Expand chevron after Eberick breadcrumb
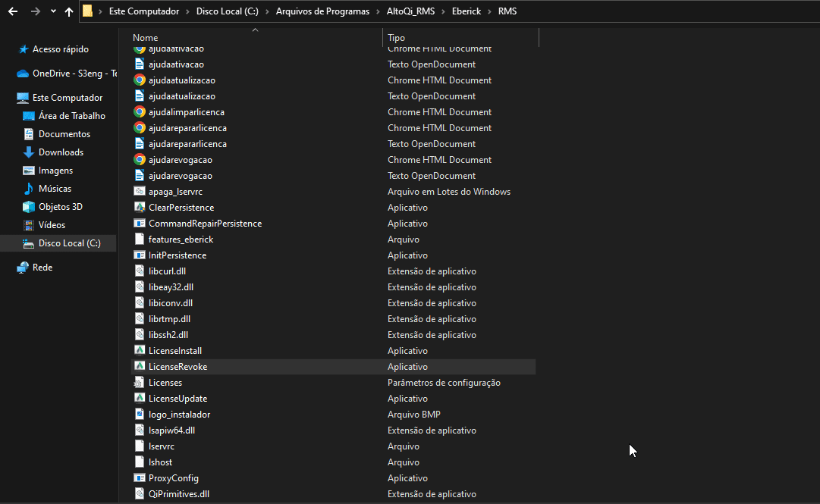Screen dimensions: 820x504 tap(489, 11)
